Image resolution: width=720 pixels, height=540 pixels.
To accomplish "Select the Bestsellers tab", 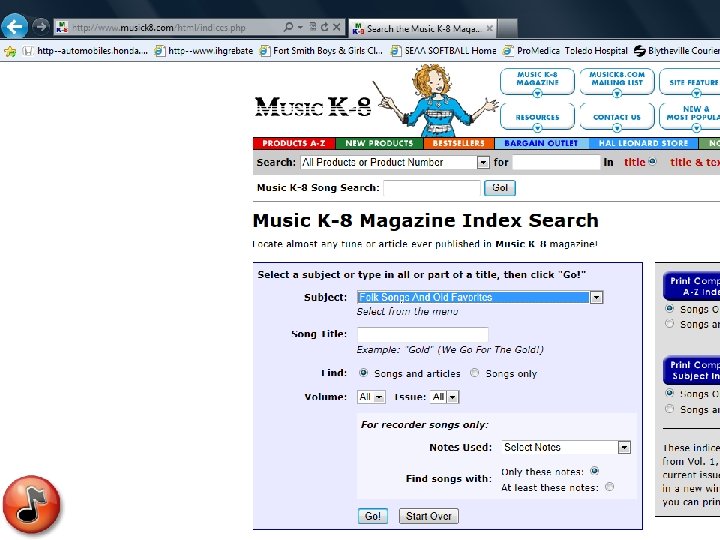I will [459, 143].
